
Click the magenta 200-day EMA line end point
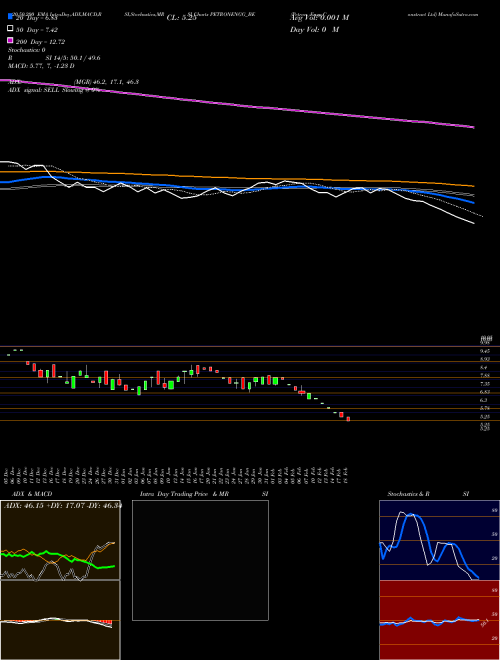pos(474,127)
